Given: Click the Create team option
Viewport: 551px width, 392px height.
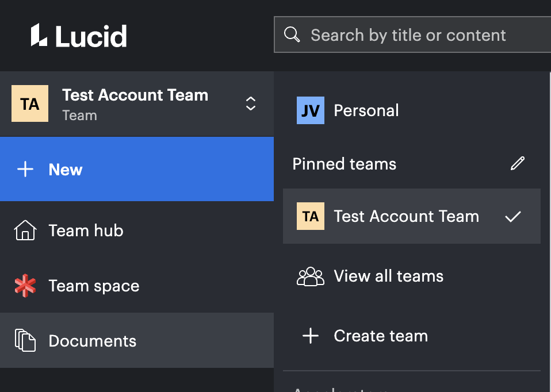Looking at the screenshot, I should coord(411,336).
